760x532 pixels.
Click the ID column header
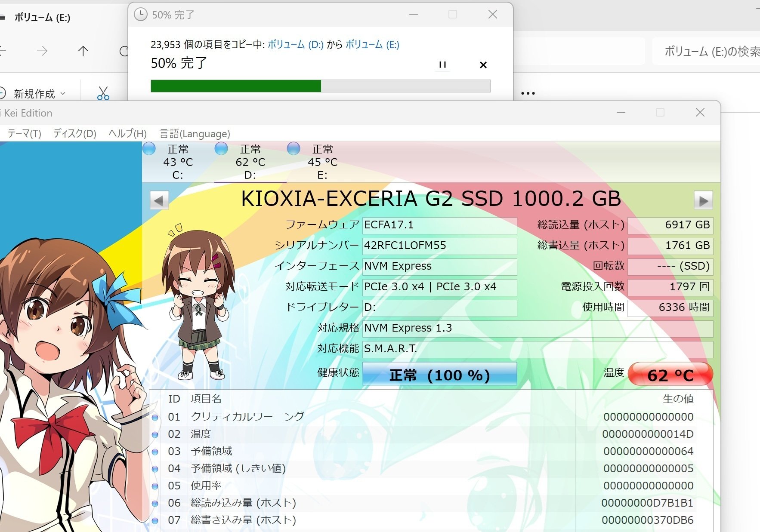click(174, 399)
